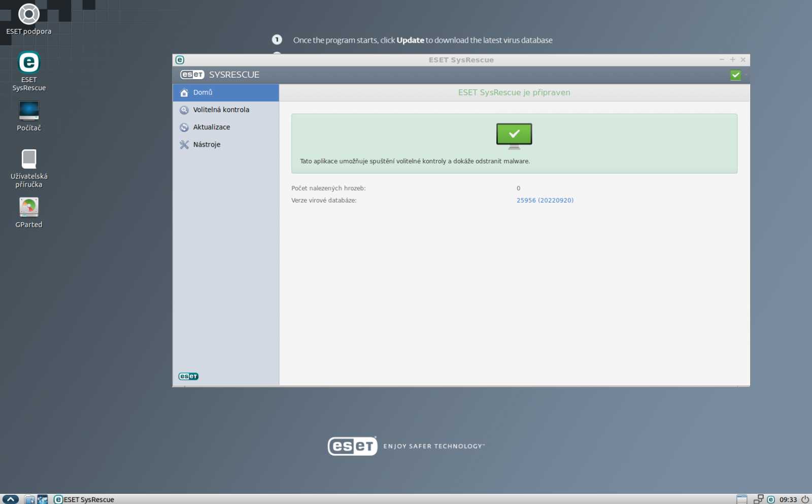Open Uživatelská příručka desktop icon

click(29, 169)
